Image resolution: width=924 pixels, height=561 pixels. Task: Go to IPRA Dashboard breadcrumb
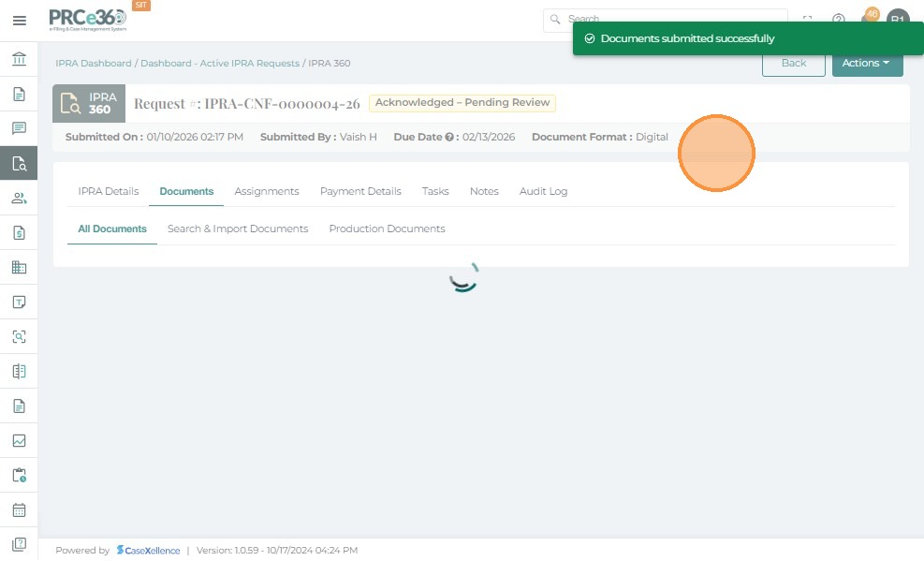click(93, 63)
